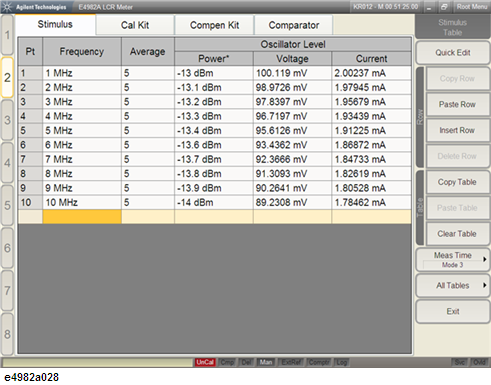
Task: Click the Frequency column header
Action: (x=82, y=51)
